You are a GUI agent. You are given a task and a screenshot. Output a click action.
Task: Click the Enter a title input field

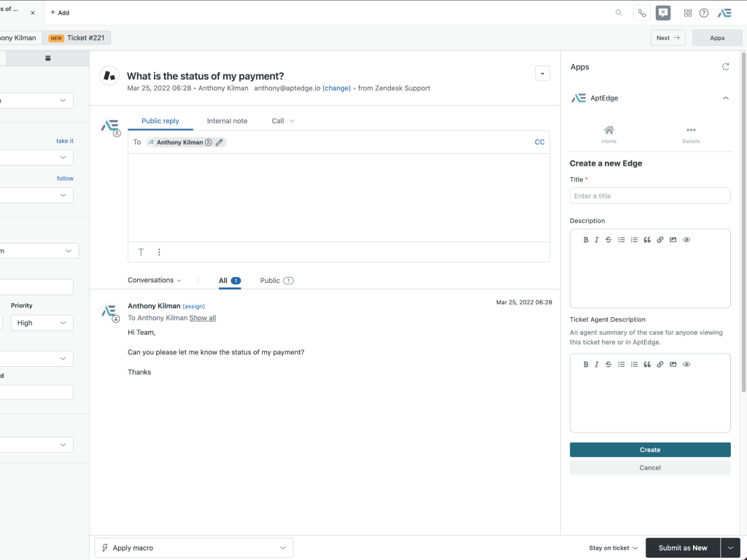pyautogui.click(x=649, y=195)
